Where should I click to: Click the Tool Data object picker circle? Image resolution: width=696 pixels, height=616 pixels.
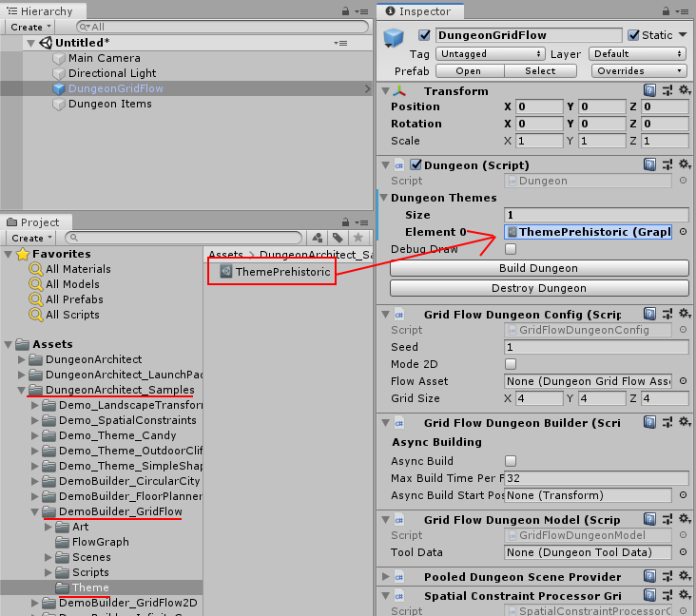683,552
